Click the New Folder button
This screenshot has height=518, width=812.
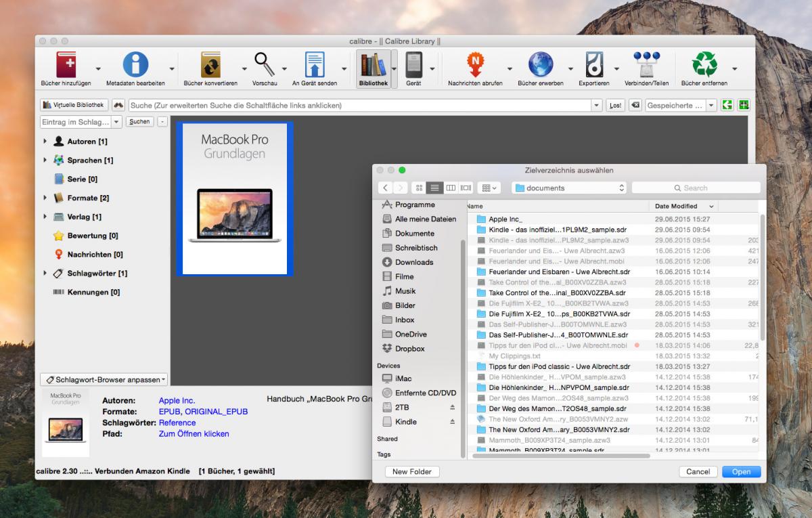click(x=412, y=472)
